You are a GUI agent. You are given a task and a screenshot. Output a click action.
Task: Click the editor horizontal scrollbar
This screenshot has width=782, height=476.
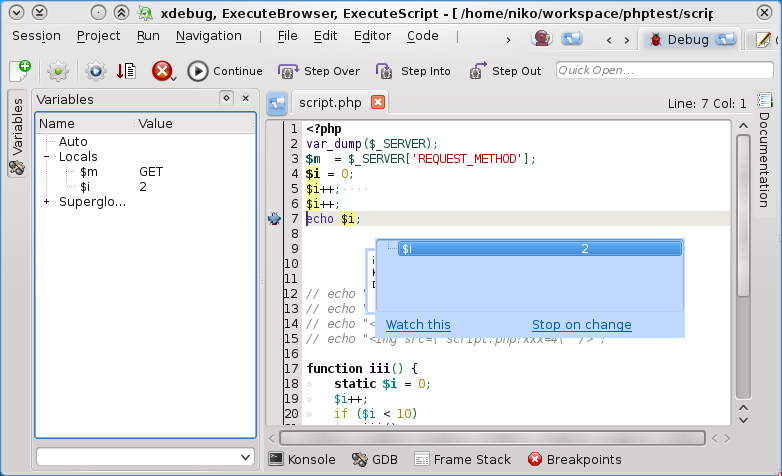(492, 438)
